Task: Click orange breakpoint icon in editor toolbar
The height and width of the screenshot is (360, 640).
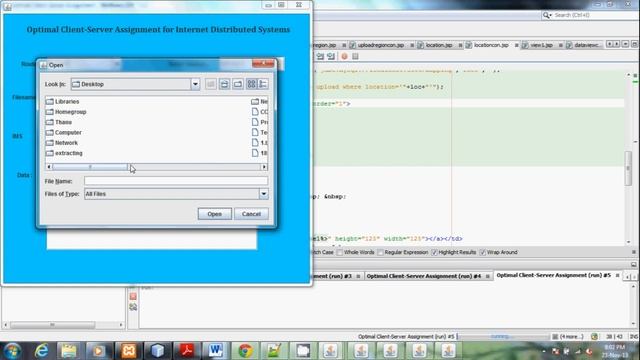Action: pyautogui.click(x=344, y=56)
